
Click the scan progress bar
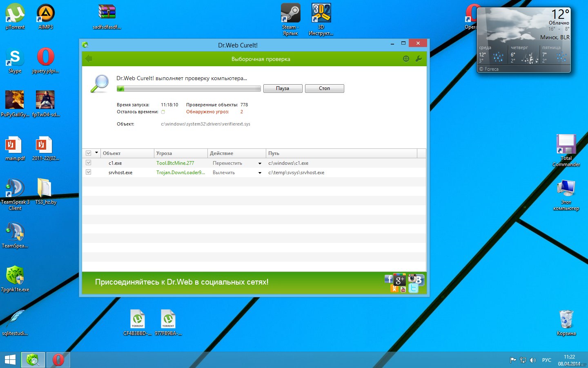point(189,88)
